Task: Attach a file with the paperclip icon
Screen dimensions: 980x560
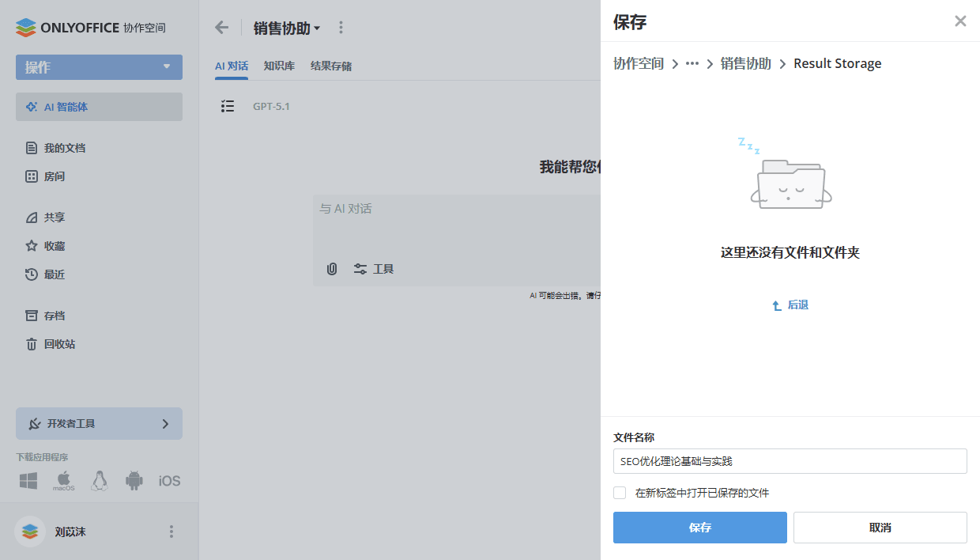Action: pos(331,269)
